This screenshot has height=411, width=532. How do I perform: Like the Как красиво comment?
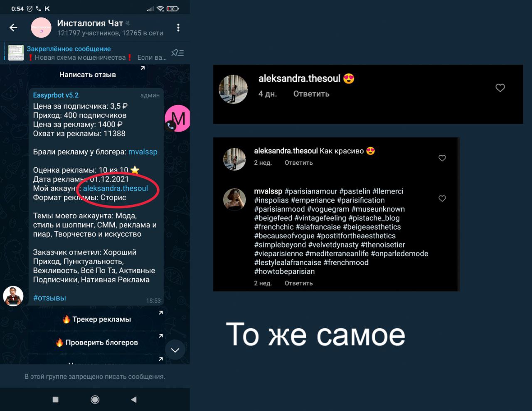[442, 158]
